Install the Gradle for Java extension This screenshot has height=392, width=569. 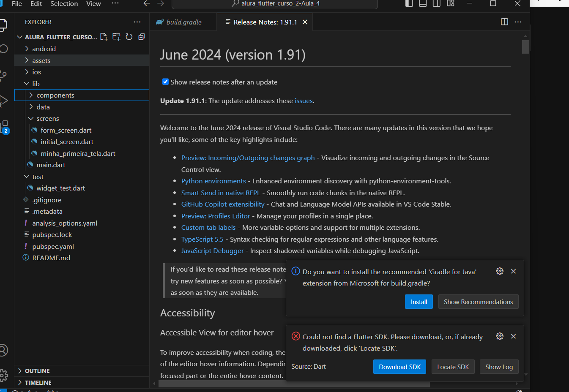pos(419,302)
